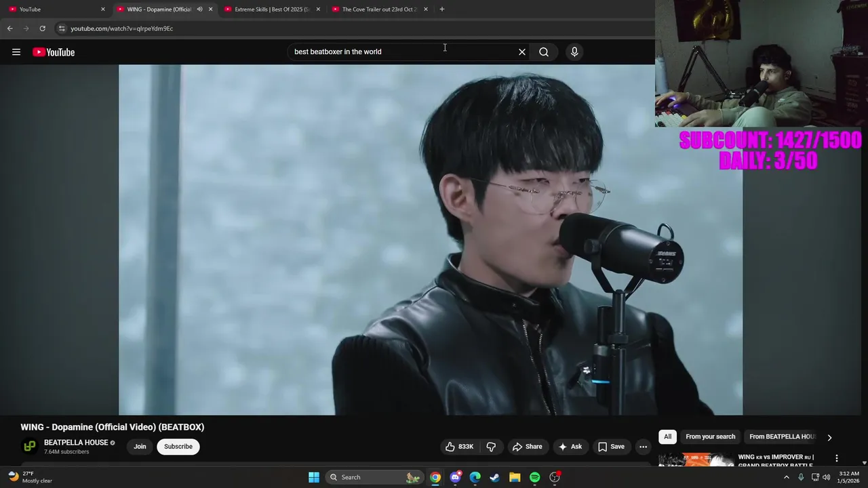The width and height of the screenshot is (868, 488).
Task: Open Windows Start menu
Action: pos(314,477)
